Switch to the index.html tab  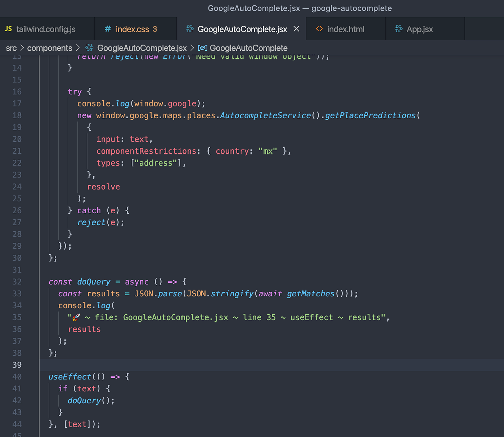pyautogui.click(x=346, y=29)
